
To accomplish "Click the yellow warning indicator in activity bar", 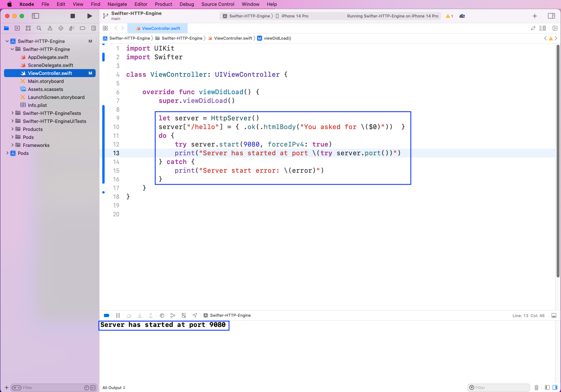I will tap(449, 16).
